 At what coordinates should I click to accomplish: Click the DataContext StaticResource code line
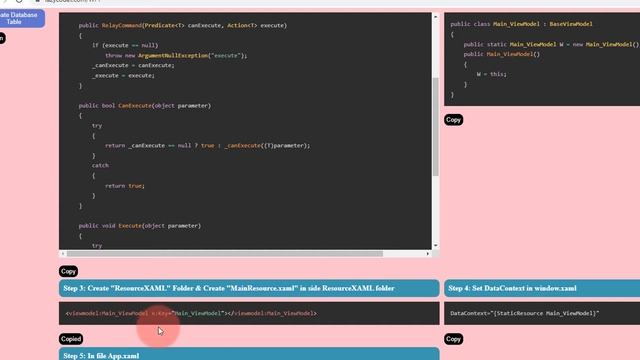click(524, 313)
